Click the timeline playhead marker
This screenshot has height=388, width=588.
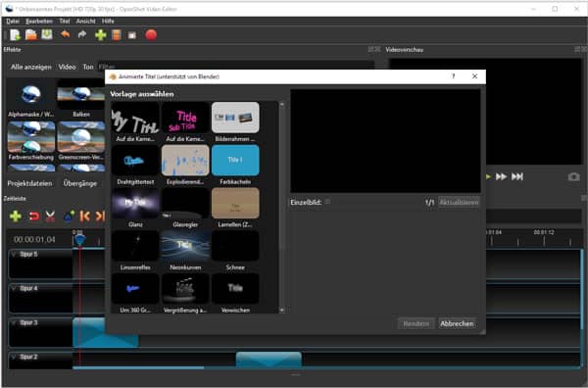[x=79, y=239]
